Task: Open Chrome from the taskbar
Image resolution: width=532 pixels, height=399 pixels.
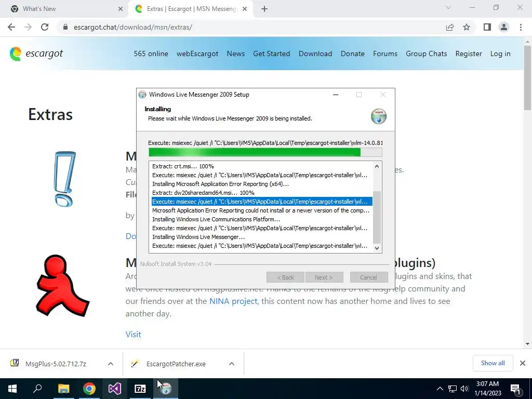Action: (89, 389)
